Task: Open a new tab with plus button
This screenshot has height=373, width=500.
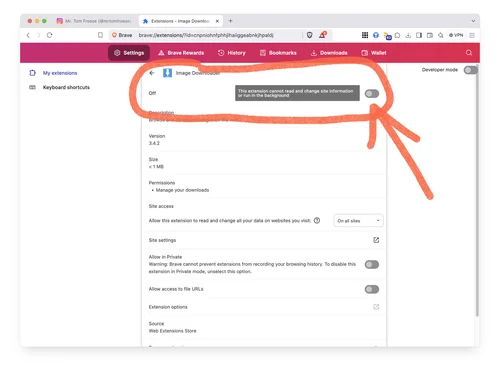Action: coord(230,21)
